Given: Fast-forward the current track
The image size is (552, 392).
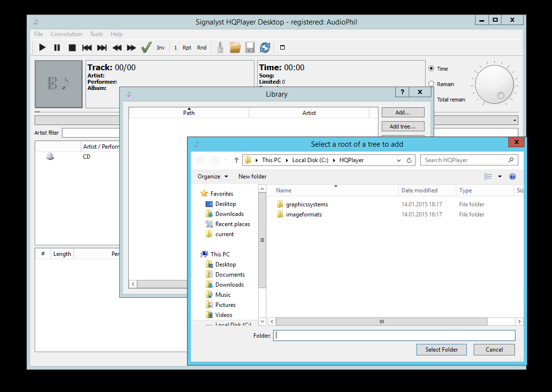Looking at the screenshot, I should pos(131,48).
